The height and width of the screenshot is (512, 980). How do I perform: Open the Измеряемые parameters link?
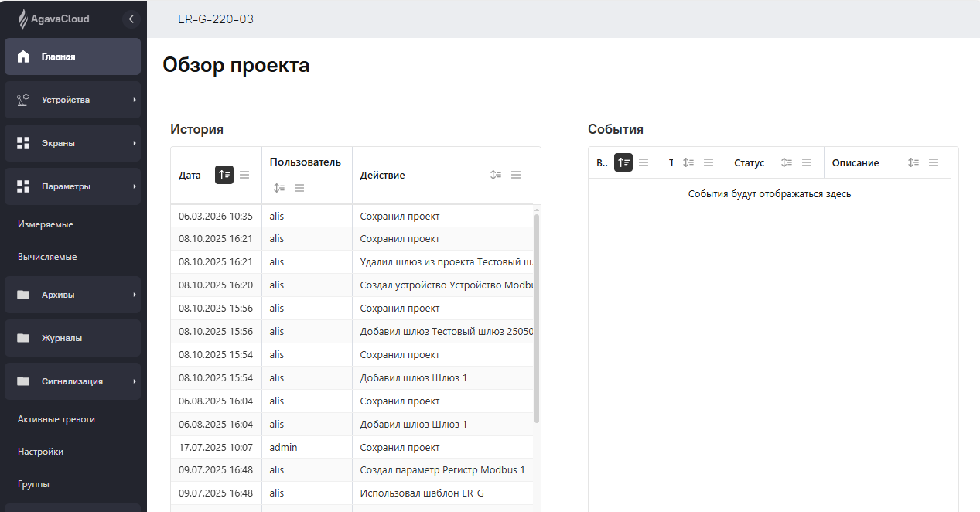tap(46, 224)
